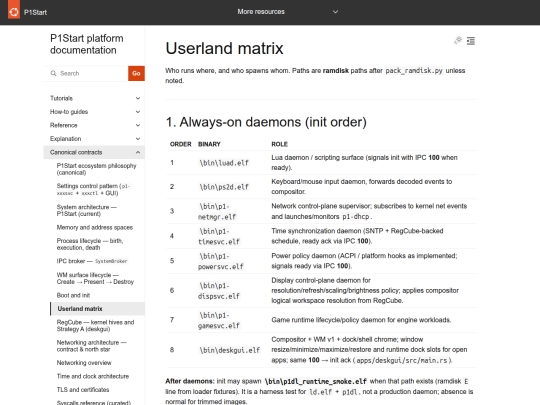540x405 pixels.
Task: Expand the How-to guides chevron
Action: pos(138,112)
